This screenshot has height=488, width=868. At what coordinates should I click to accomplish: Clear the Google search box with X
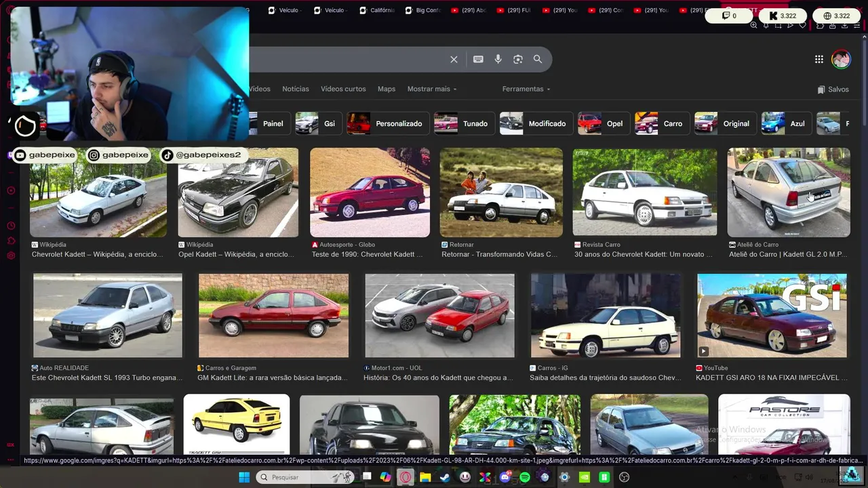[454, 60]
